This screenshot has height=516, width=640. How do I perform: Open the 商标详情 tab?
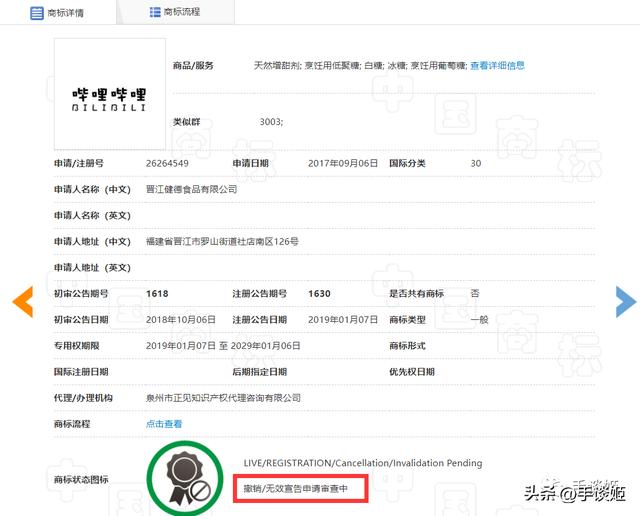click(x=58, y=13)
